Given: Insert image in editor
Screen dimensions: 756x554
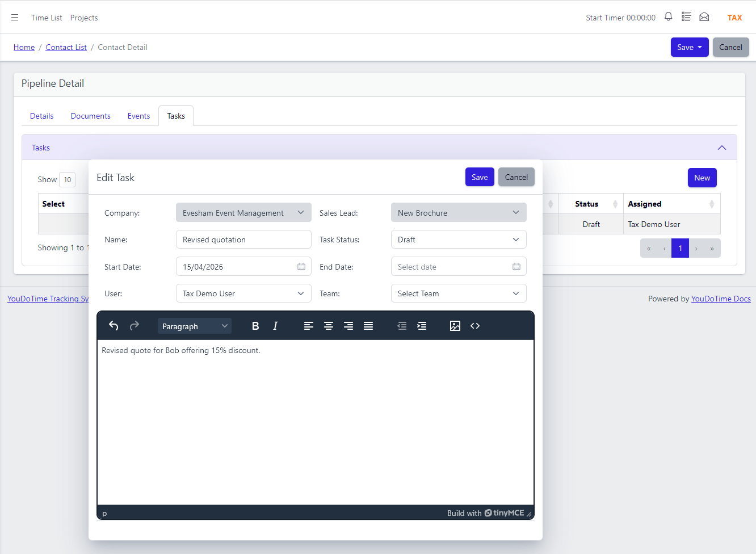Looking at the screenshot, I should (x=455, y=326).
